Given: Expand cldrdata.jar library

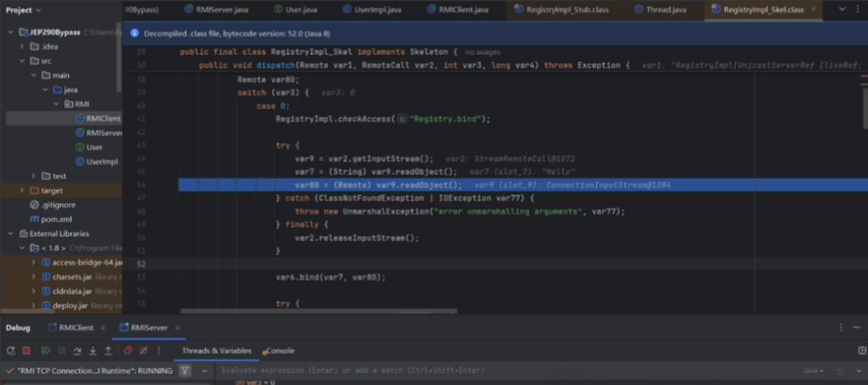Looking at the screenshot, I should (33, 291).
